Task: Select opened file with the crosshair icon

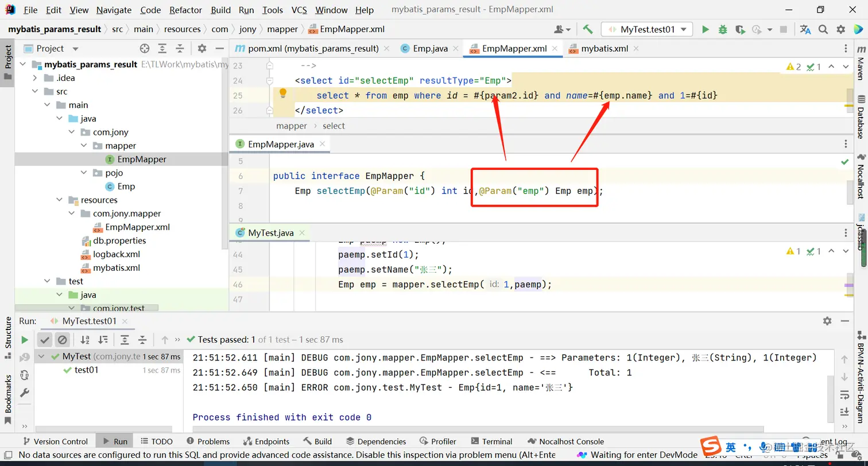Action: pyautogui.click(x=145, y=49)
